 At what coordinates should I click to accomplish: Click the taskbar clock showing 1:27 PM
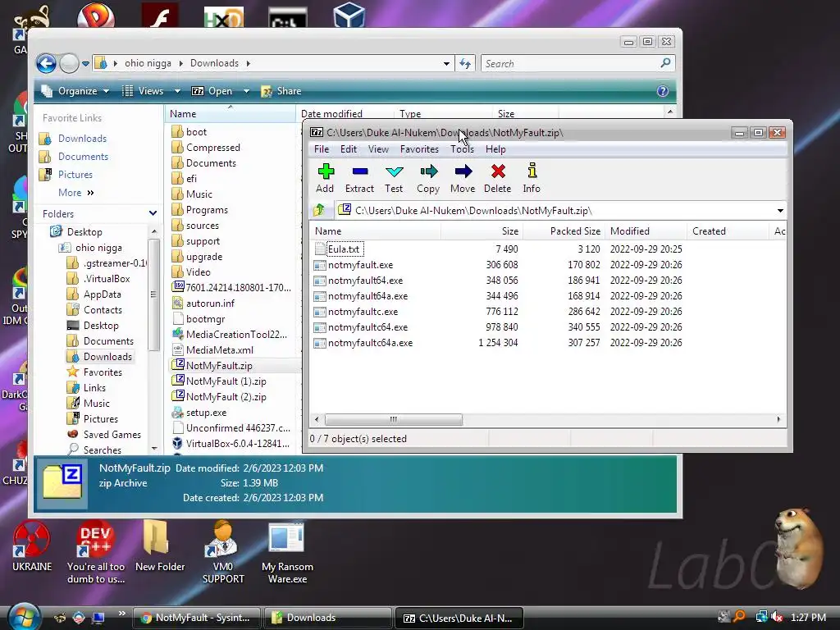[x=808, y=617]
